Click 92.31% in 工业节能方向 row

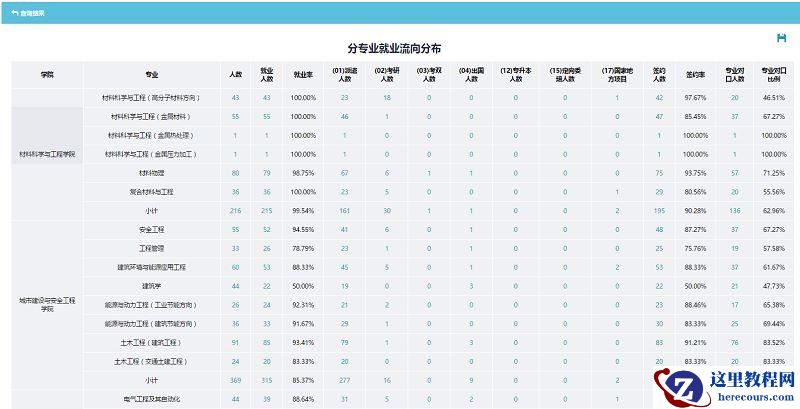[303, 305]
